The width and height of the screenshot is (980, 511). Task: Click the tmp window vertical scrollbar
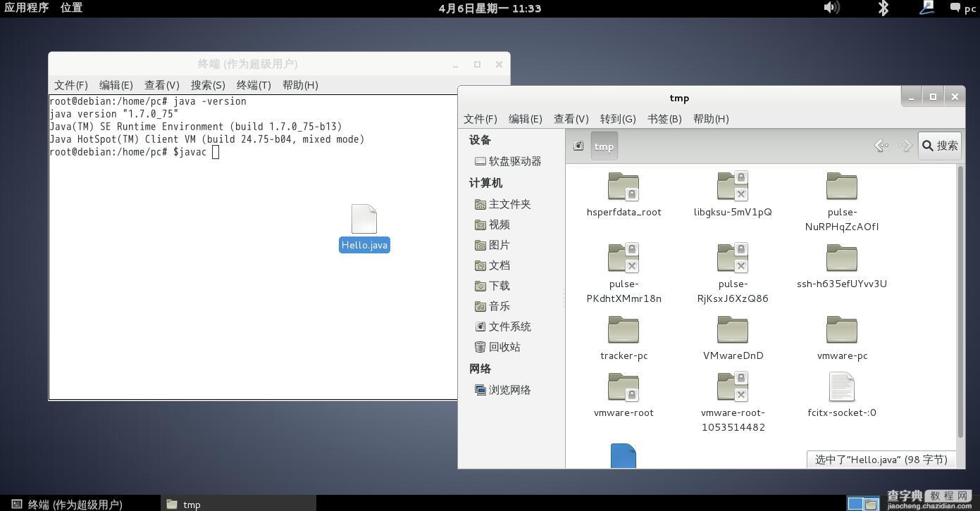coord(960,303)
